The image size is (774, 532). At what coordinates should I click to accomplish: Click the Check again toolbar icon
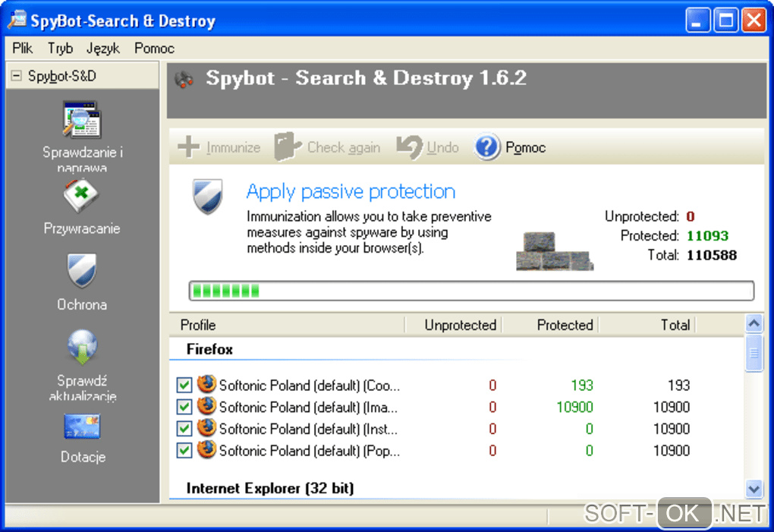[288, 146]
